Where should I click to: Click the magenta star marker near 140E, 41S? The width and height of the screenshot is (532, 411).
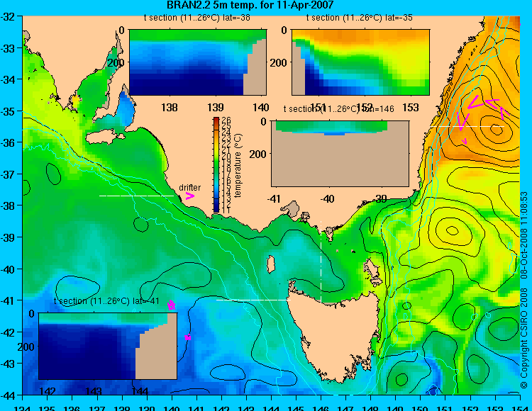pos(172,305)
